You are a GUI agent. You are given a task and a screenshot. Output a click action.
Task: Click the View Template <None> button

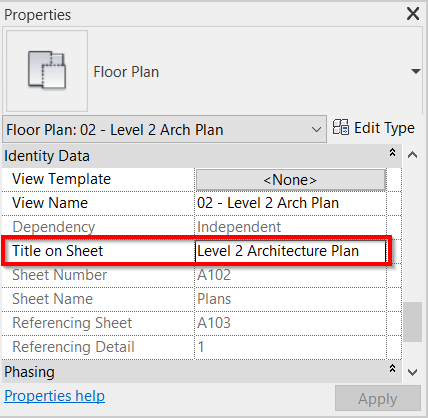[x=291, y=180]
